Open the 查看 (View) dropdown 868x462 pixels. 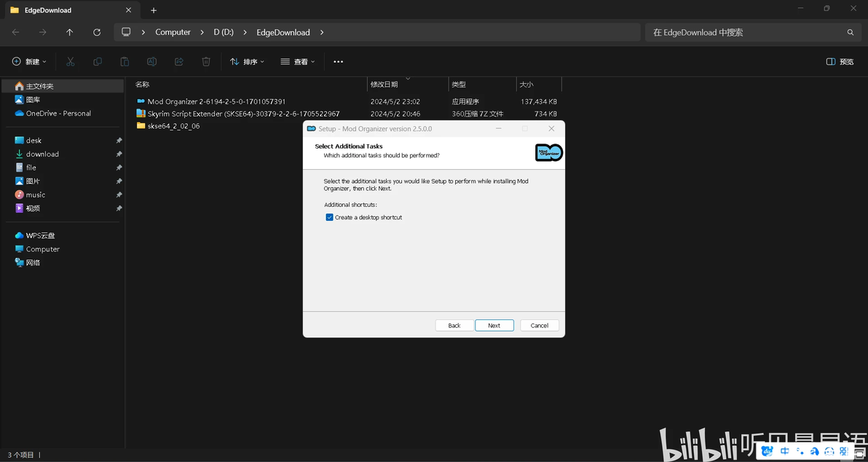pyautogui.click(x=298, y=61)
